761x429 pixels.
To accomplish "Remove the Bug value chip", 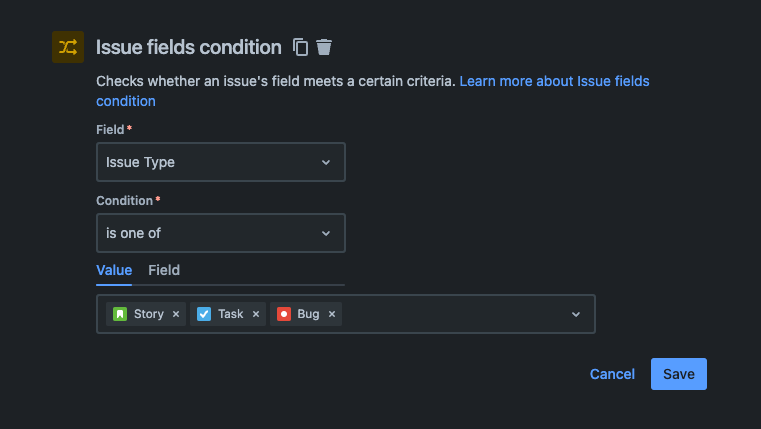I will [332, 314].
